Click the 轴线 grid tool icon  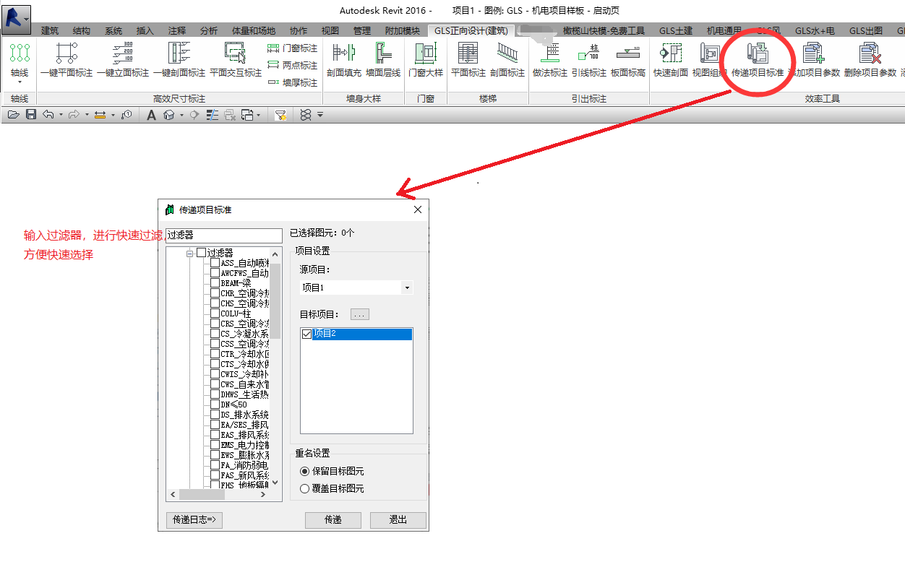pos(20,53)
